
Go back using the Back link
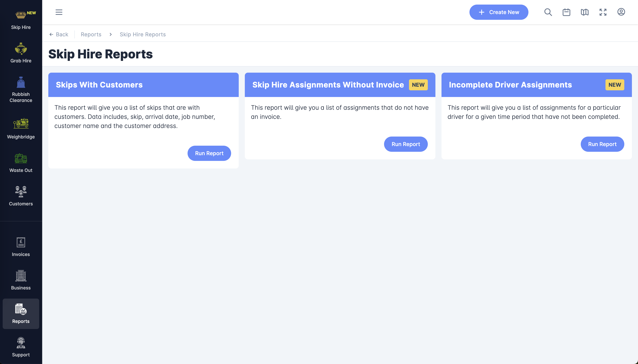click(x=59, y=34)
